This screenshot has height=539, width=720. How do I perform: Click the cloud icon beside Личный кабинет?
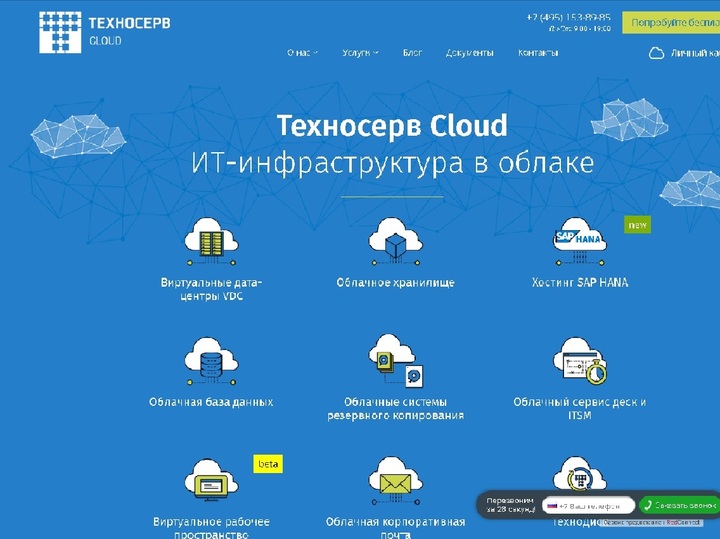656,53
